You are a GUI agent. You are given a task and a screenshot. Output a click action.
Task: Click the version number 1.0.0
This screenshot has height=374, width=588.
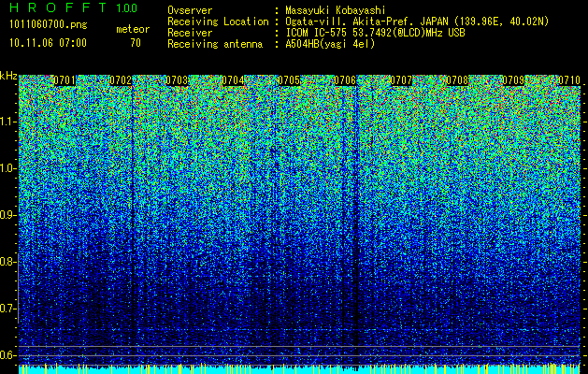(x=127, y=8)
